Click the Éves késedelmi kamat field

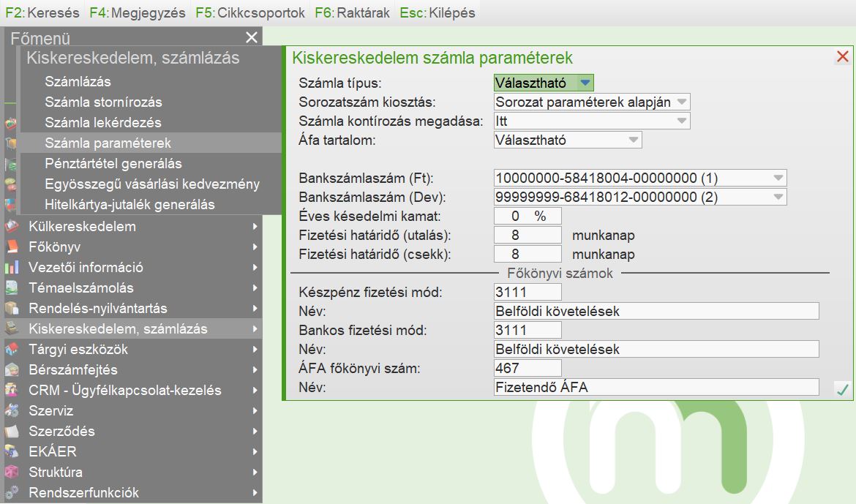[528, 217]
